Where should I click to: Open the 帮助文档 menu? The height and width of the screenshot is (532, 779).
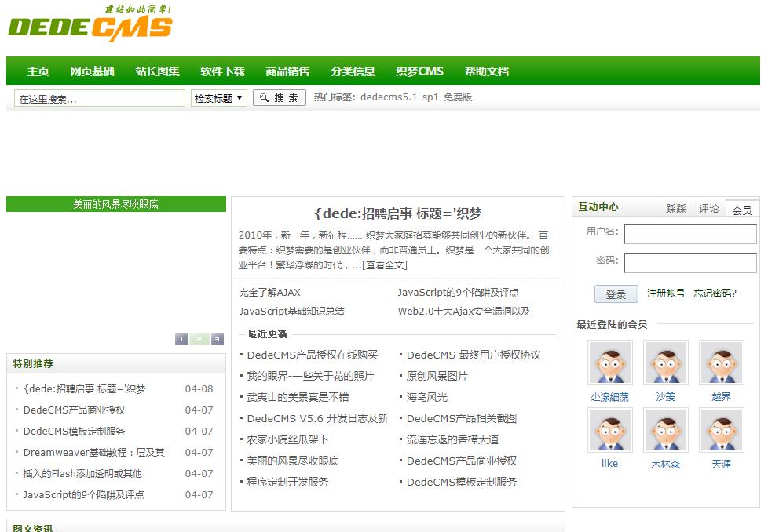tap(488, 71)
